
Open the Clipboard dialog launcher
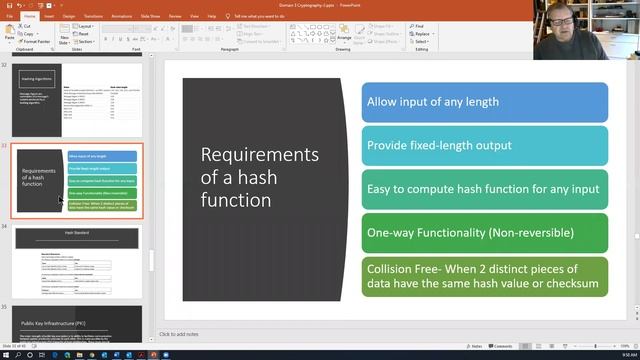click(52, 49)
